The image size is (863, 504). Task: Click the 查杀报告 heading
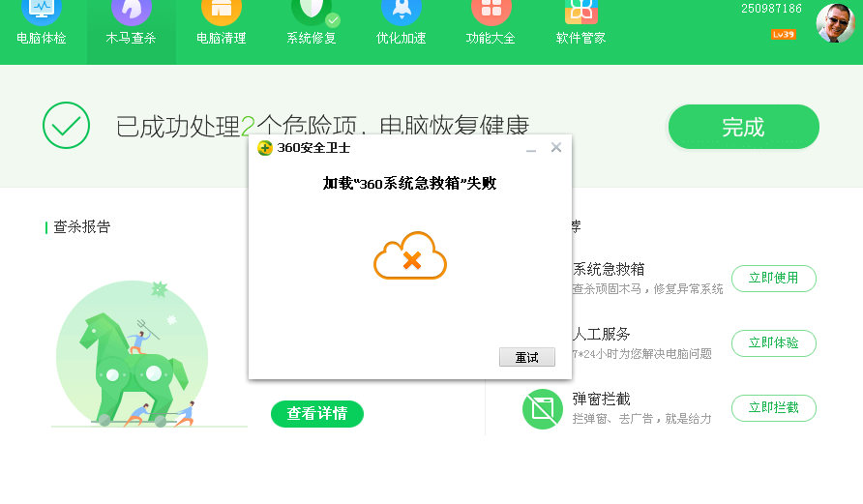[x=81, y=226]
